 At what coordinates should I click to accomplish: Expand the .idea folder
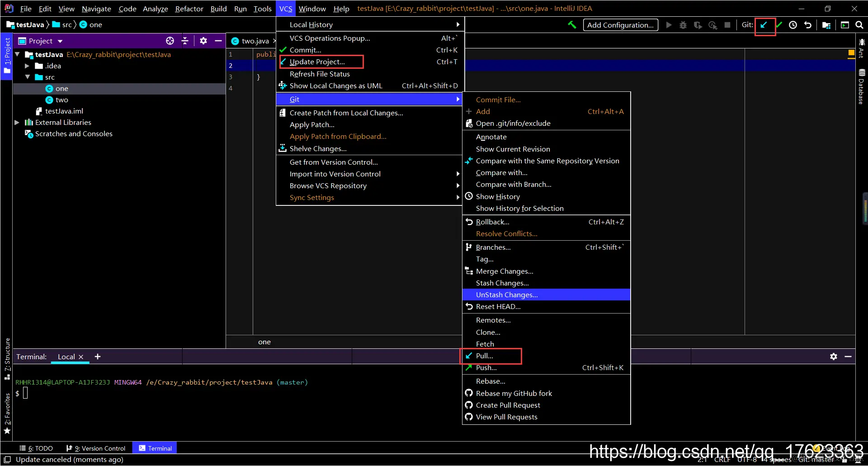(27, 66)
